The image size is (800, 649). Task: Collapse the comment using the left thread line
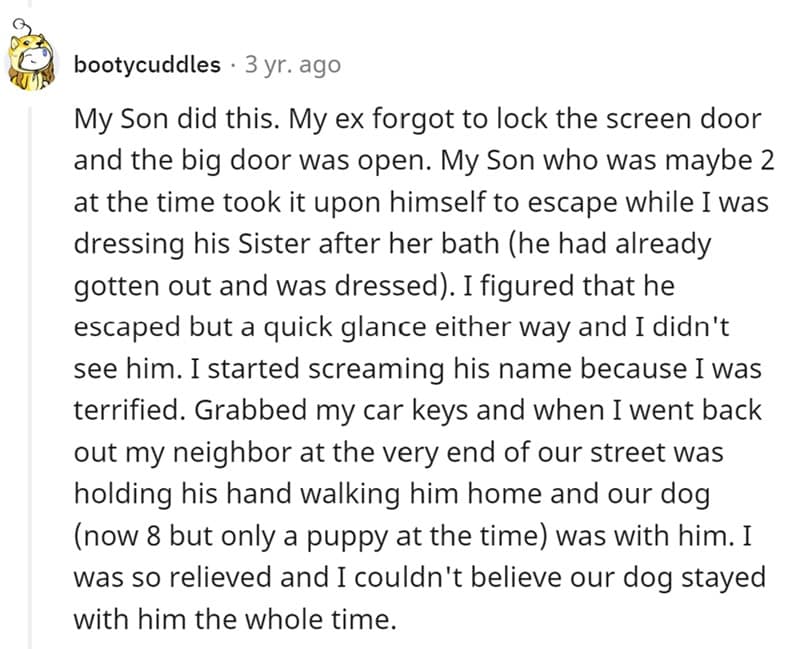29,400
